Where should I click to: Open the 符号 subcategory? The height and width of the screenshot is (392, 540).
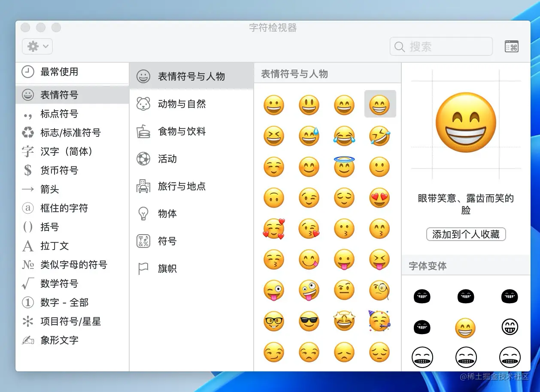pos(191,241)
